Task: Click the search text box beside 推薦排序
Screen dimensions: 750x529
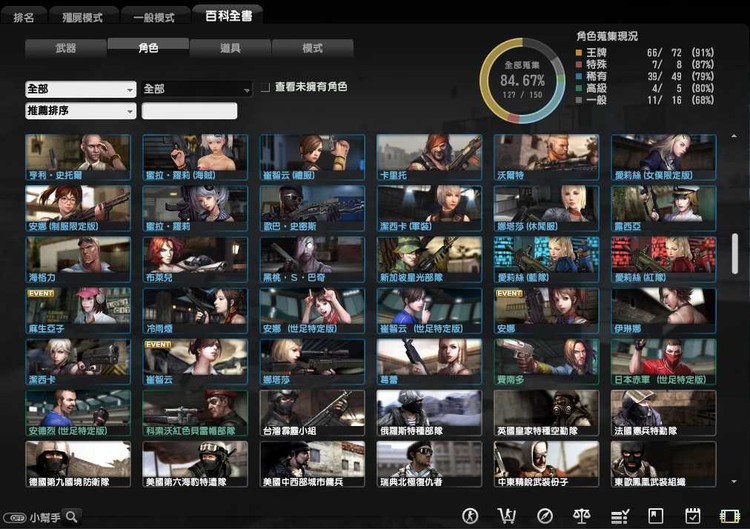Action: coord(189,110)
